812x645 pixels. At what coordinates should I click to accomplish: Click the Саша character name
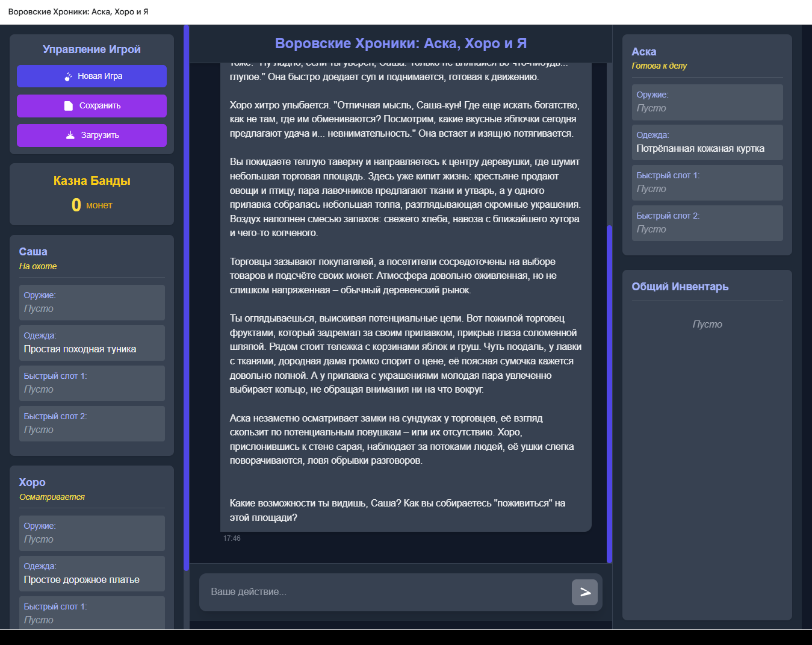(x=33, y=252)
